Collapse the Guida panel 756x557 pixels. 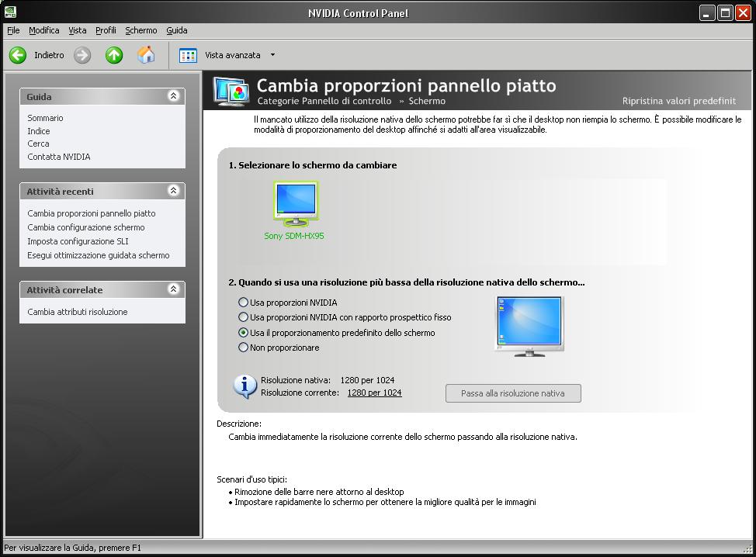pyautogui.click(x=174, y=96)
